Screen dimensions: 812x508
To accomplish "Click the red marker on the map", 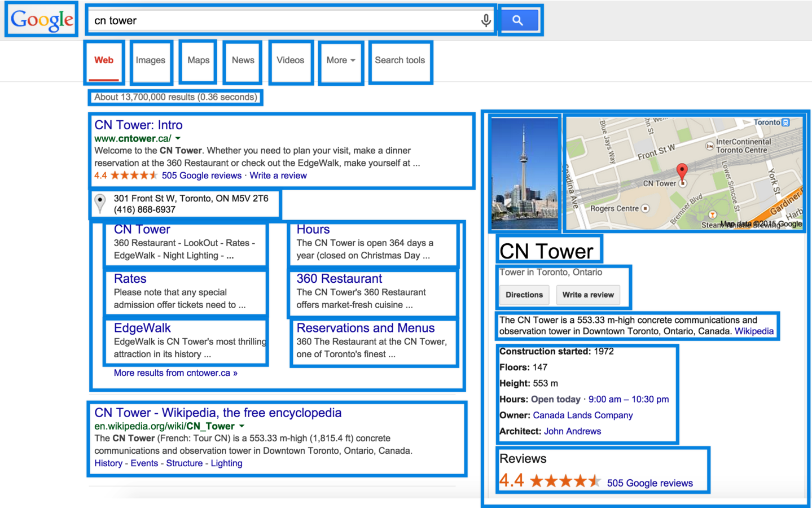I will pyautogui.click(x=682, y=173).
